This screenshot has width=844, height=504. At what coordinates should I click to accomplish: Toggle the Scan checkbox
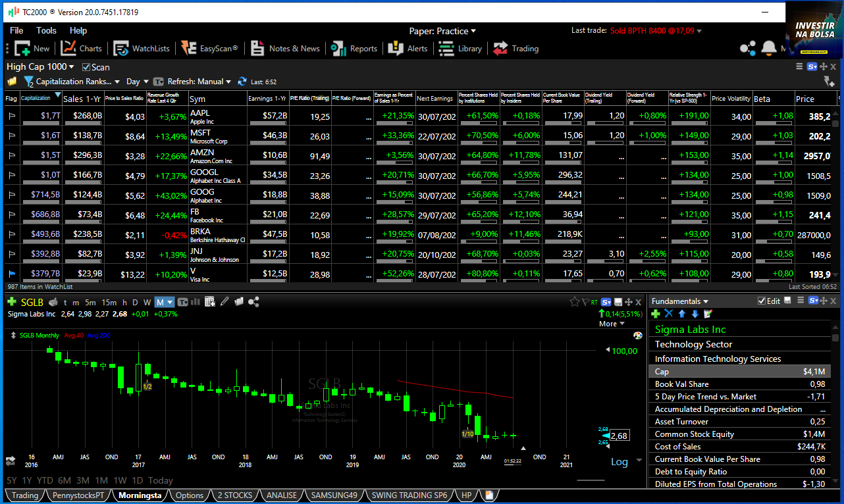pos(86,67)
